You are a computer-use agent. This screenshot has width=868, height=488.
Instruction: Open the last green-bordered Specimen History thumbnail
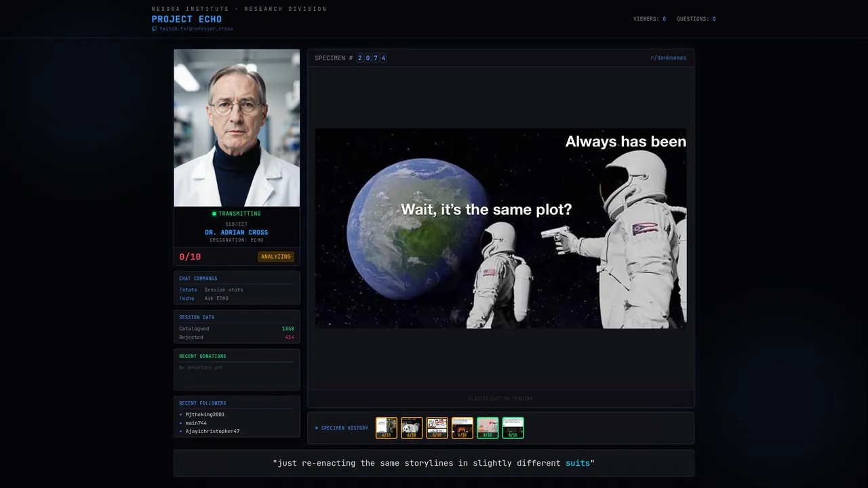tap(513, 428)
